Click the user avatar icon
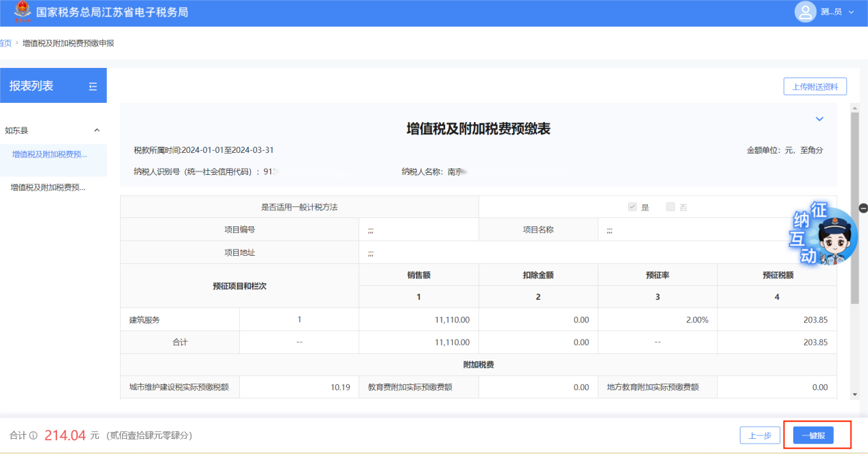This screenshot has height=454, width=868. 805,12
